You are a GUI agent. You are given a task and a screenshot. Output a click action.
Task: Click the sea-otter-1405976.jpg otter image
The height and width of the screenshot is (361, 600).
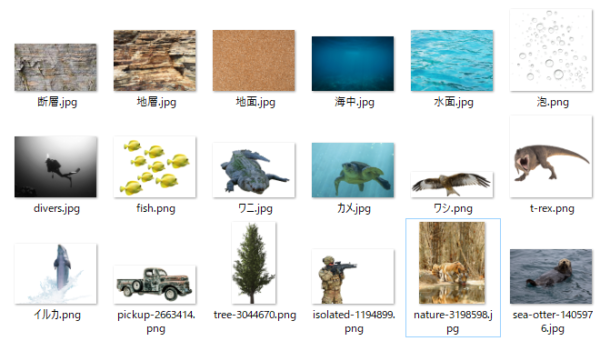(x=551, y=276)
